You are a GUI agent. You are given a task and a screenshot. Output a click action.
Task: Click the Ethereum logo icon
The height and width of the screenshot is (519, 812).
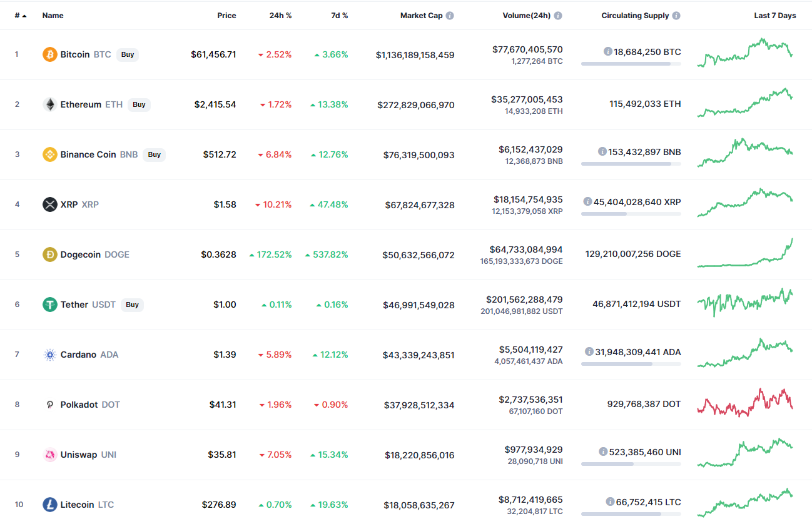(49, 104)
